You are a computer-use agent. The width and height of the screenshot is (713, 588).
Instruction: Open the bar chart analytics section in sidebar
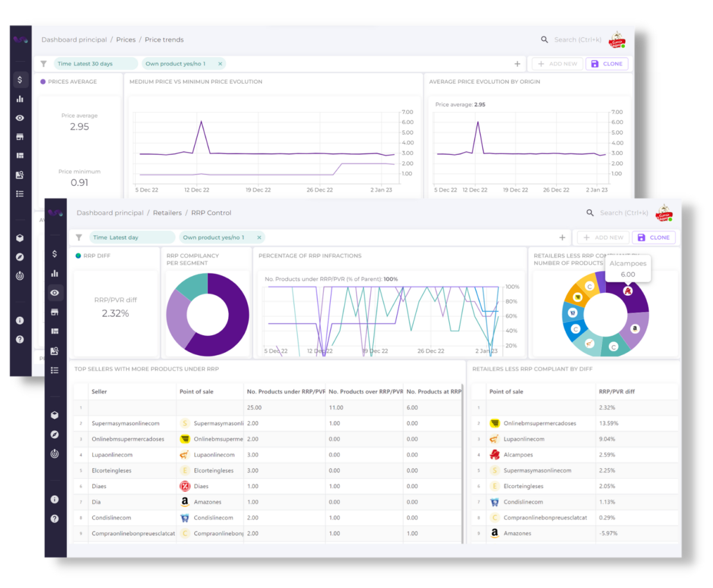click(55, 273)
